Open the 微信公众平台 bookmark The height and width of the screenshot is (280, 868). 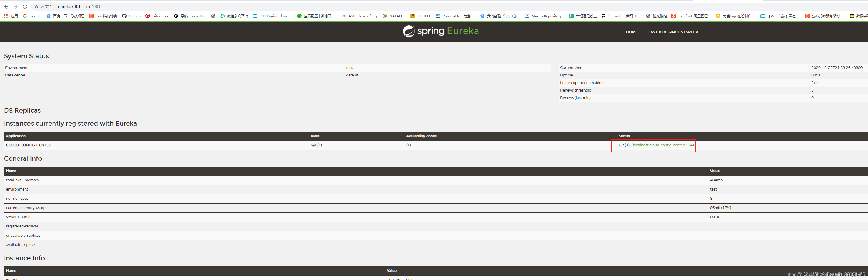[x=234, y=16]
